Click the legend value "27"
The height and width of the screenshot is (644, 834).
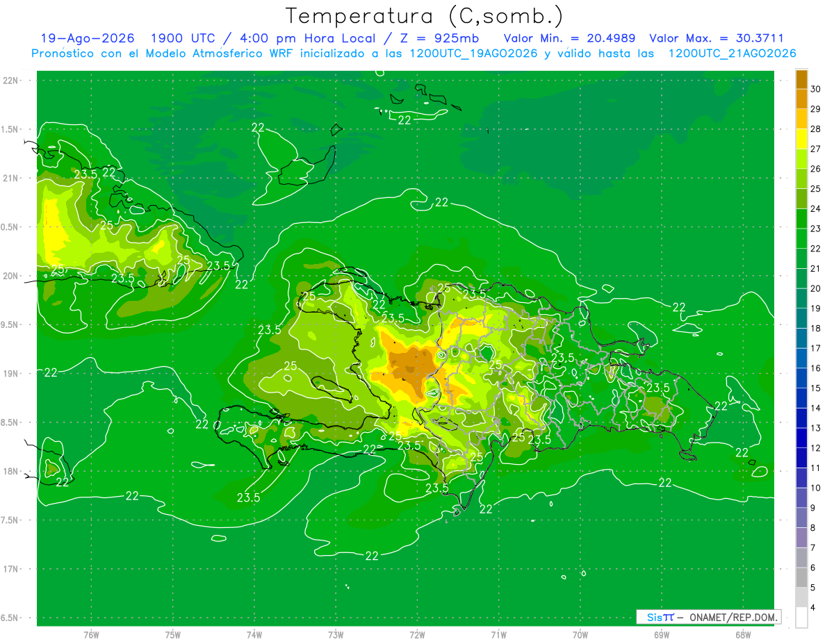tap(816, 149)
